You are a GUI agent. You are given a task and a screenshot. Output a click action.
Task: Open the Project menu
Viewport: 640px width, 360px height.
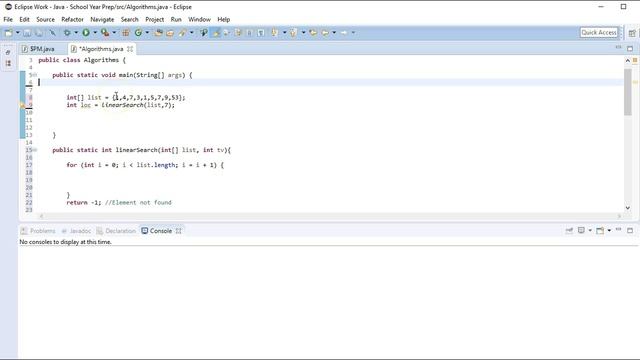[155, 19]
